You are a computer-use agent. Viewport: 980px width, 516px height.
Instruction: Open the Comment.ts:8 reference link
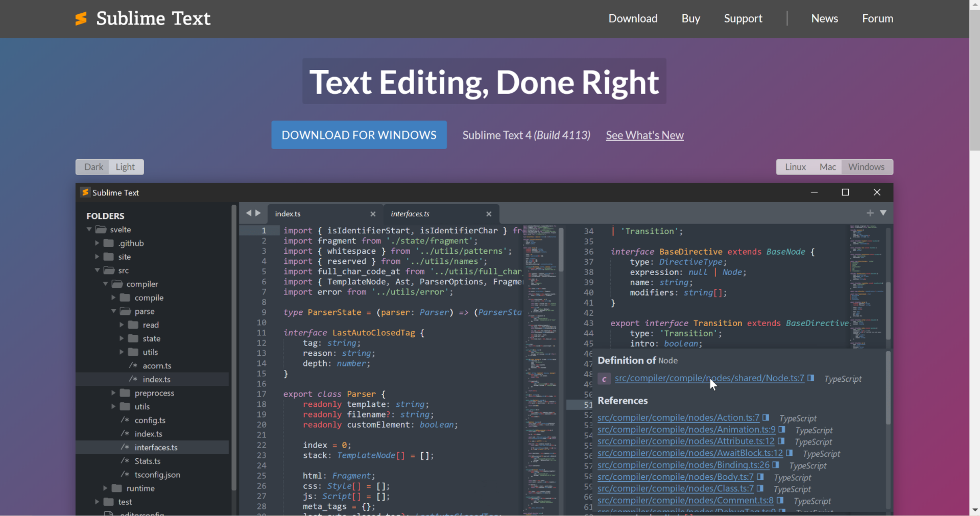(x=685, y=500)
